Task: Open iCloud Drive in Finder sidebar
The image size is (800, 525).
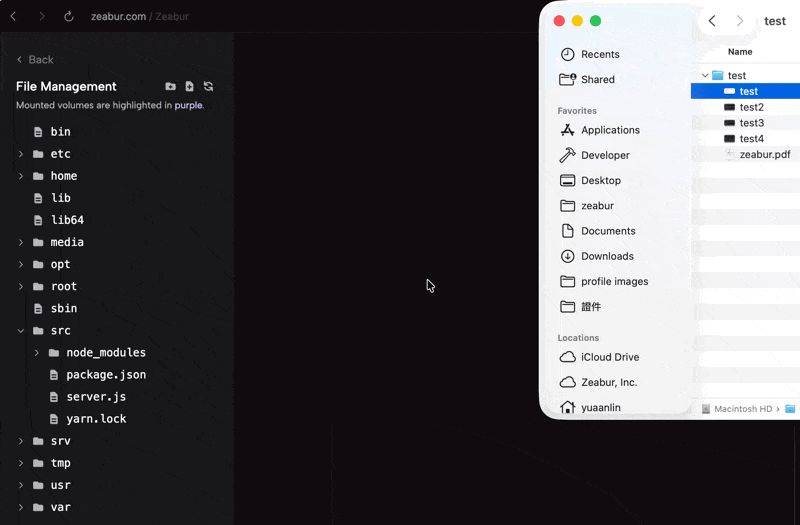Action: click(x=599, y=357)
